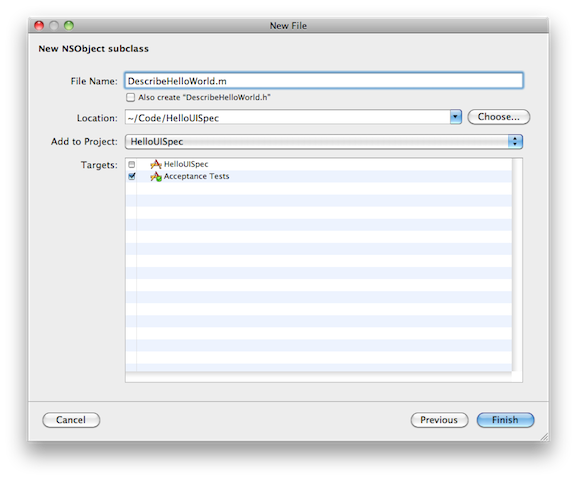This screenshot has width=577, height=480.
Task: Click the HelloUISpec target application icon
Action: pos(156,164)
